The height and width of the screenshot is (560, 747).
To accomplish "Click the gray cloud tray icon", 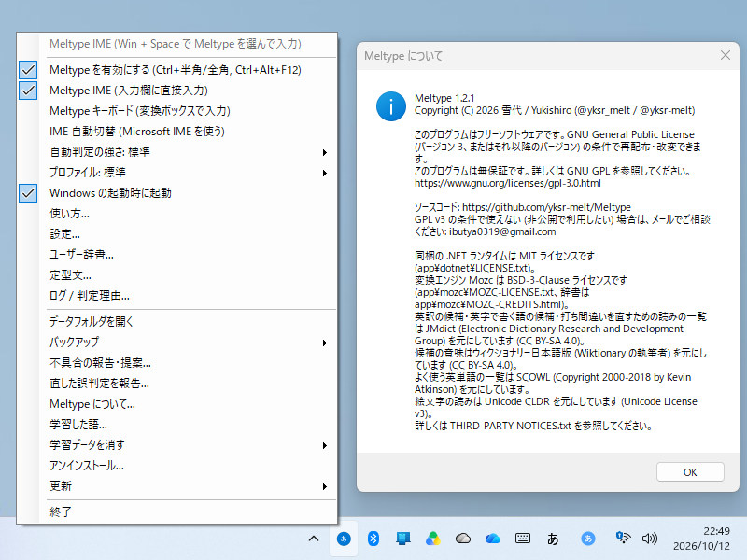I will click(x=463, y=539).
